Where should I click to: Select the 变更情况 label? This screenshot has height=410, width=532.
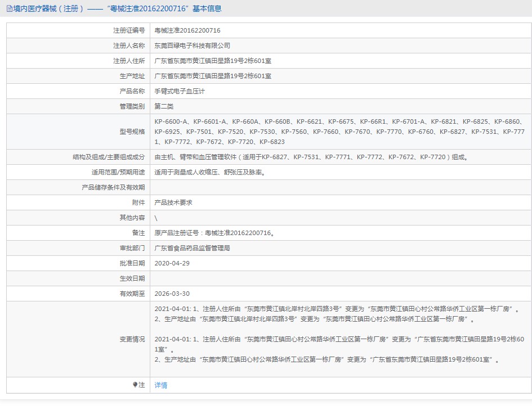[x=132, y=339]
